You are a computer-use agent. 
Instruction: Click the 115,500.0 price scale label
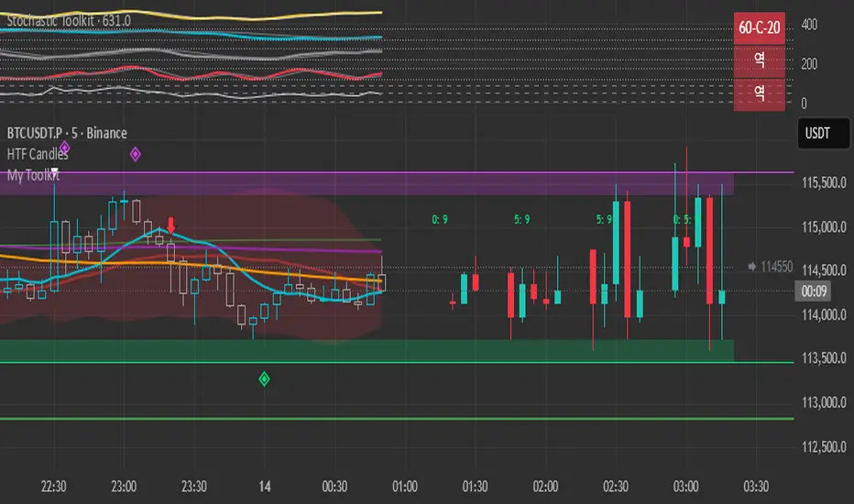pos(824,182)
